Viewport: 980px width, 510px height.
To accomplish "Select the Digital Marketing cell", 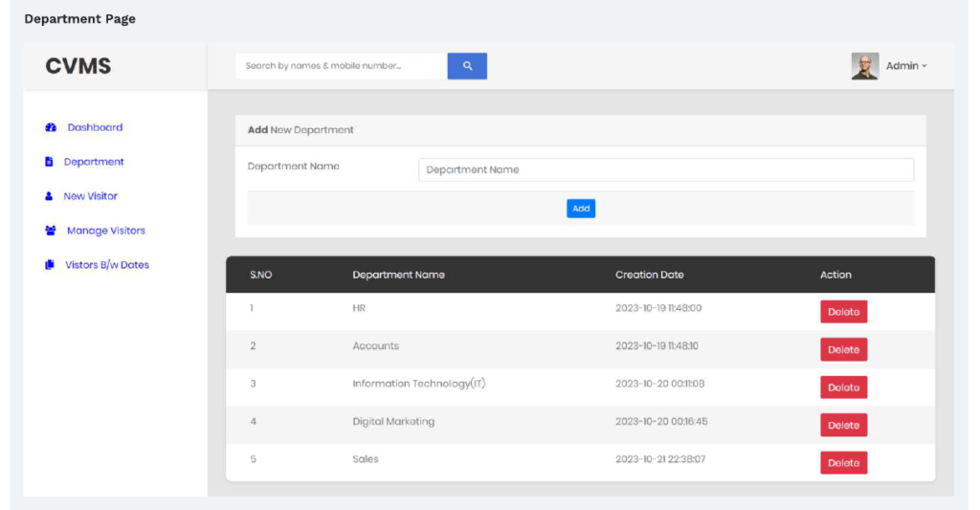I will [393, 421].
